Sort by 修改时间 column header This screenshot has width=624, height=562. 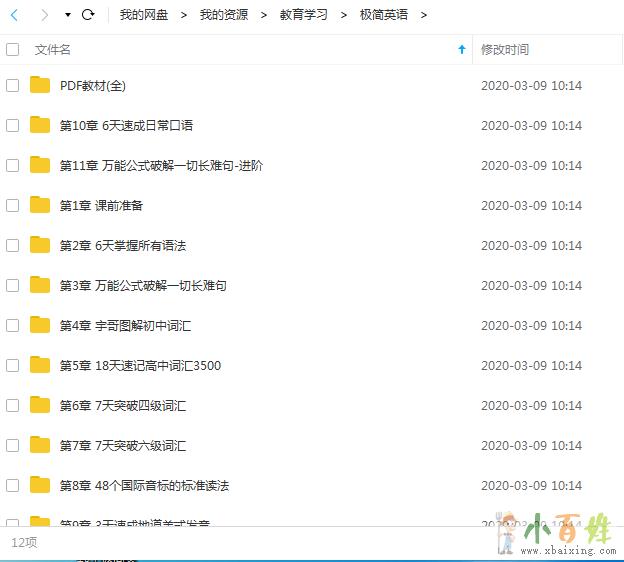click(x=505, y=49)
